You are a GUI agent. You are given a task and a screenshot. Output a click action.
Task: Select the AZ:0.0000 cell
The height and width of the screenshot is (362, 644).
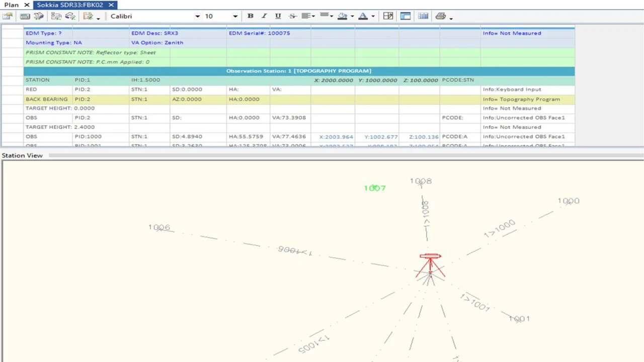point(198,99)
